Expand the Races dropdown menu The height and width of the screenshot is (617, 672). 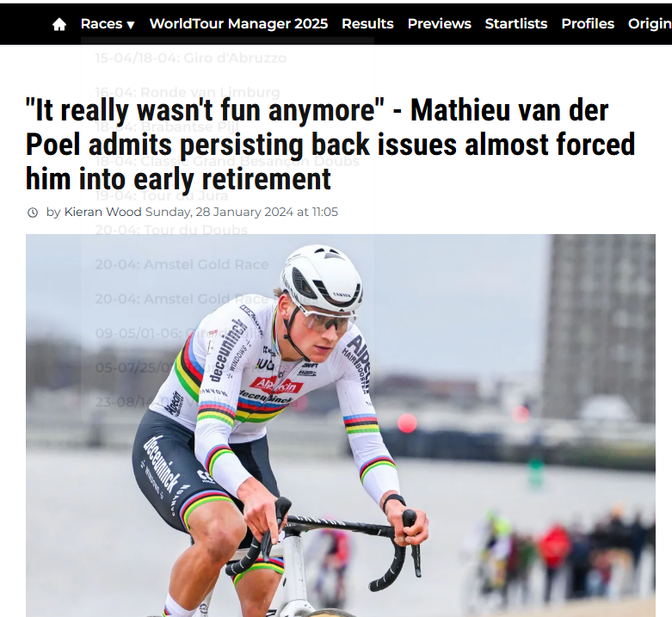tap(108, 24)
